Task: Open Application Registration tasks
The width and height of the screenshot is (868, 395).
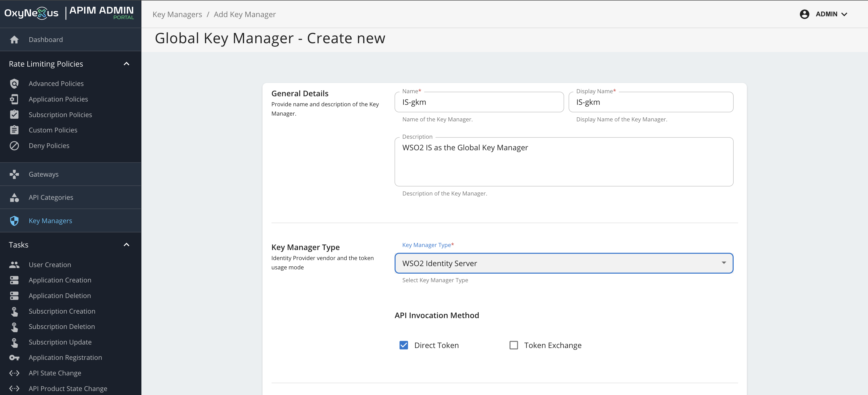Action: pyautogui.click(x=65, y=358)
